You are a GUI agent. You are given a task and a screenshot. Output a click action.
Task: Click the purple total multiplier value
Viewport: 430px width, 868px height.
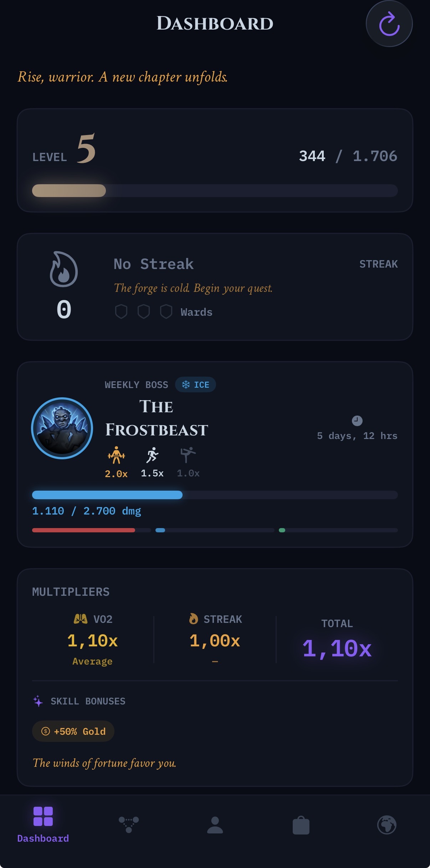pyautogui.click(x=337, y=648)
